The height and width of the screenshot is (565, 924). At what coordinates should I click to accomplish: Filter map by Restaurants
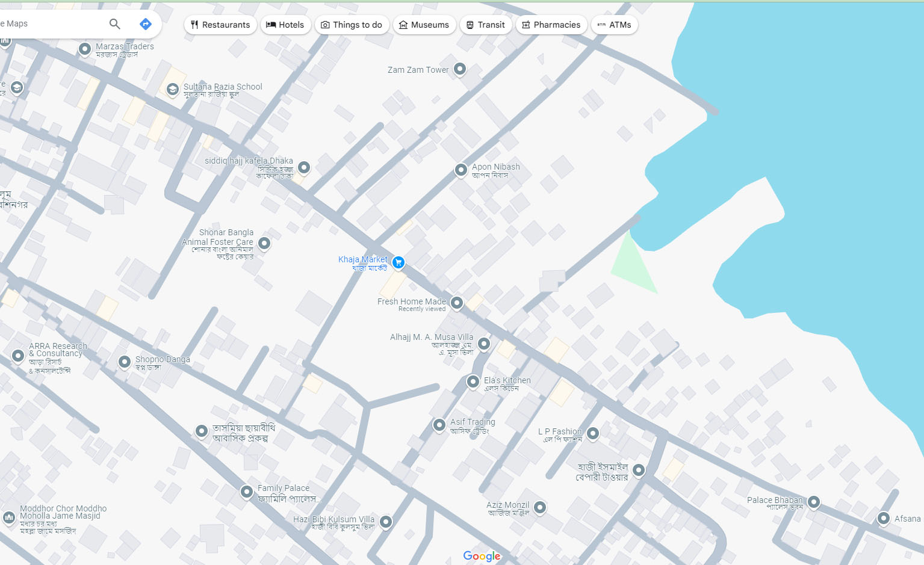click(220, 25)
